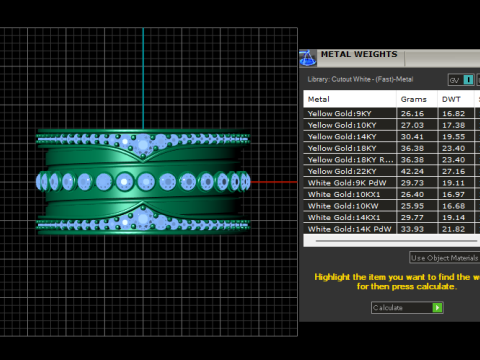Screen dimensions: 480x360
Task: Click the green Calculate arrow icon
Action: pyautogui.click(x=437, y=308)
